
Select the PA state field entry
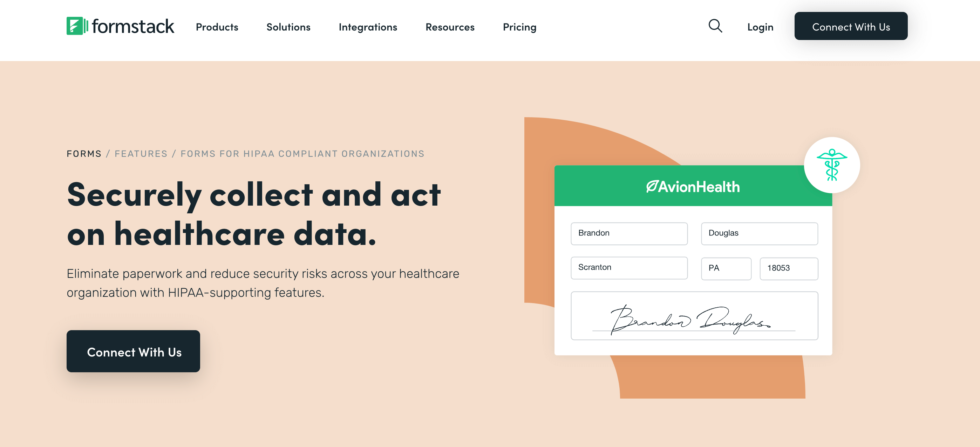[726, 268]
